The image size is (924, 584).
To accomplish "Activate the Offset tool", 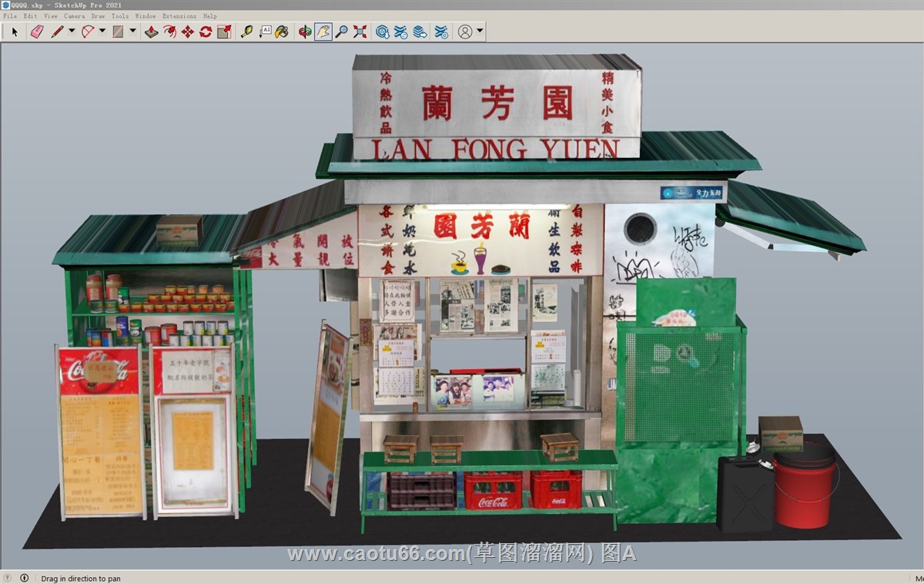I will pos(169,32).
